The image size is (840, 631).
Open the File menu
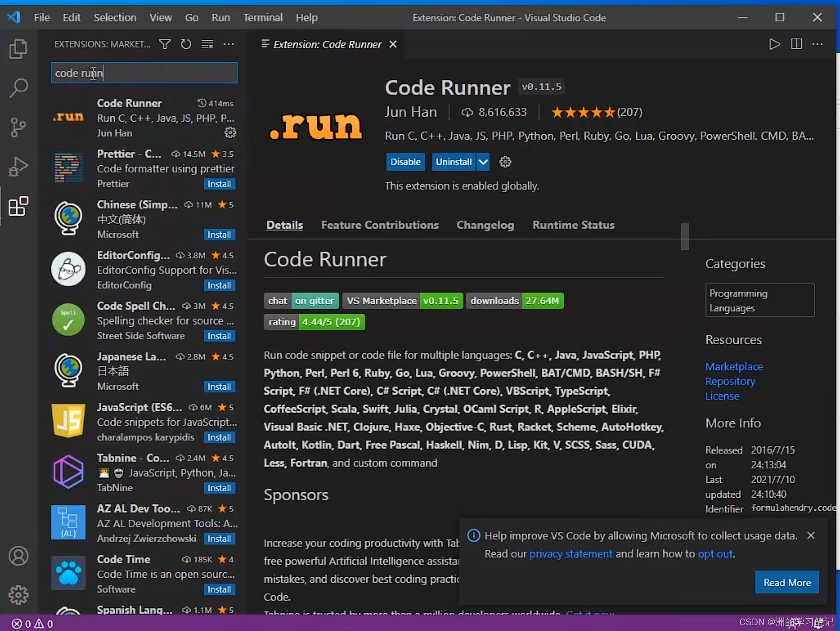[42, 17]
